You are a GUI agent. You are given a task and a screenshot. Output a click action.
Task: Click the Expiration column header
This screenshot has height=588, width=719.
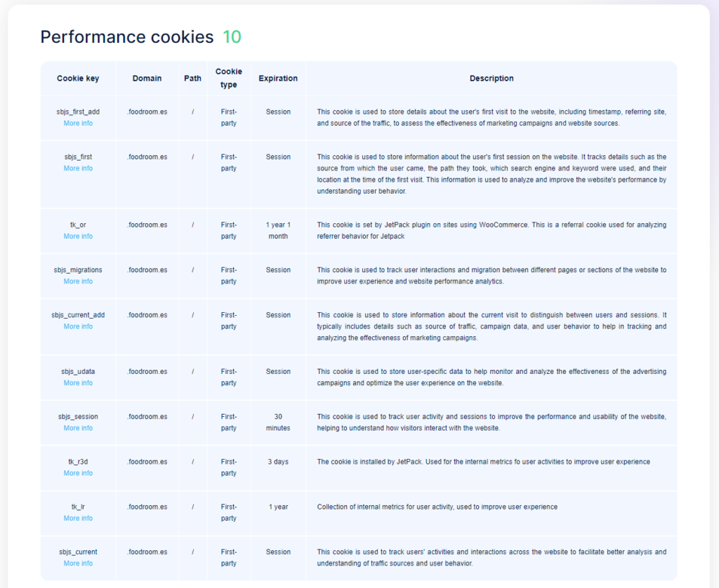(278, 79)
